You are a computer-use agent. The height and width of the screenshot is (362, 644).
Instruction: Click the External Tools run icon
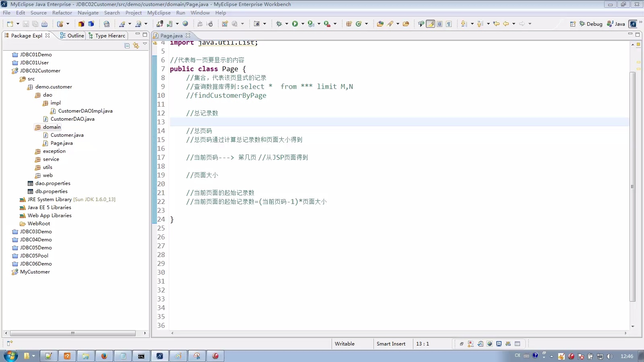(326, 24)
